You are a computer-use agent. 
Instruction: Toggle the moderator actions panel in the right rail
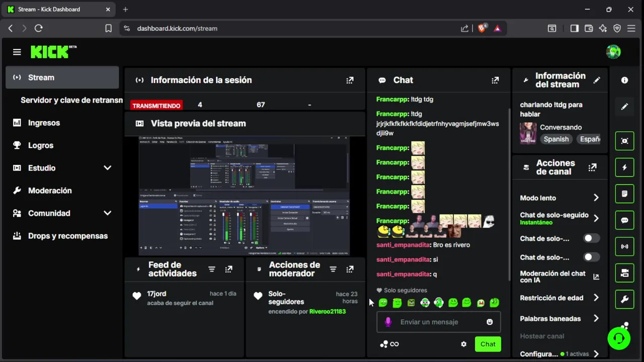click(x=624, y=273)
